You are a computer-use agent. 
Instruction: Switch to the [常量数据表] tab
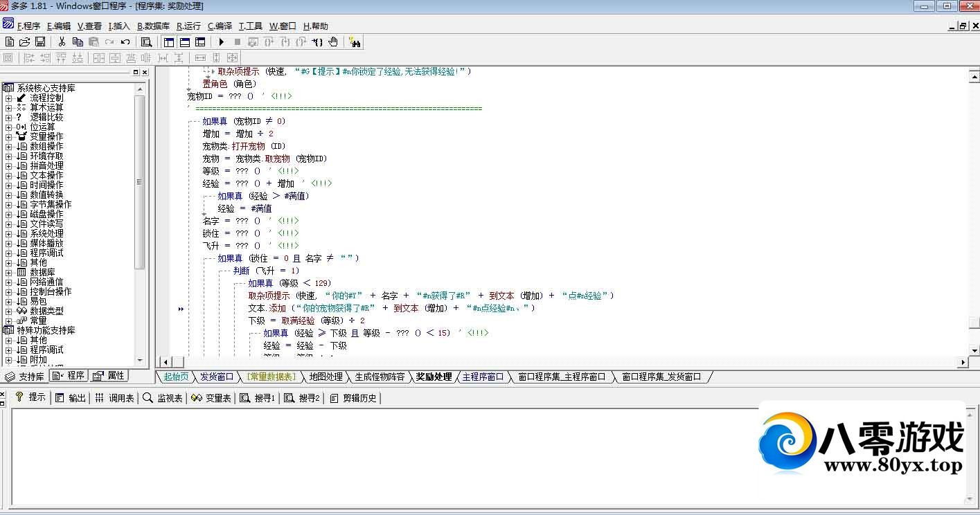point(271,377)
